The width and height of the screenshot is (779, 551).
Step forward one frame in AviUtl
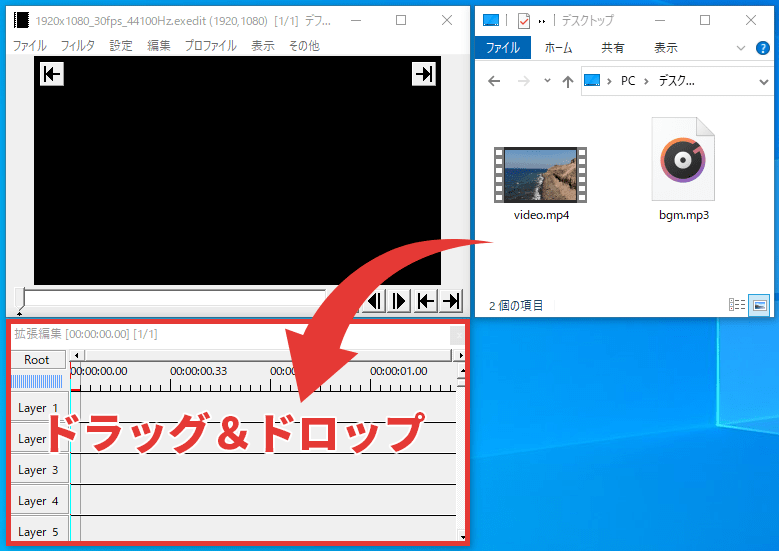399,301
